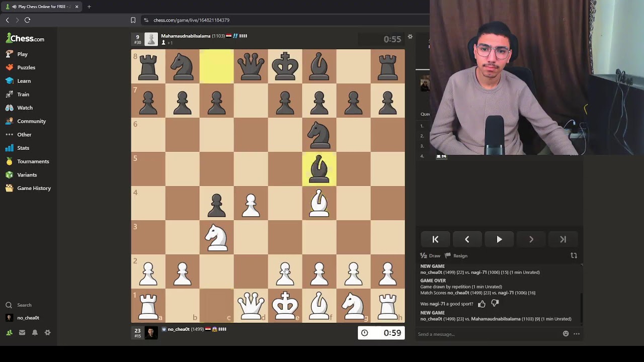Click the chess.com address bar URL
The image size is (644, 362).
pyautogui.click(x=191, y=20)
